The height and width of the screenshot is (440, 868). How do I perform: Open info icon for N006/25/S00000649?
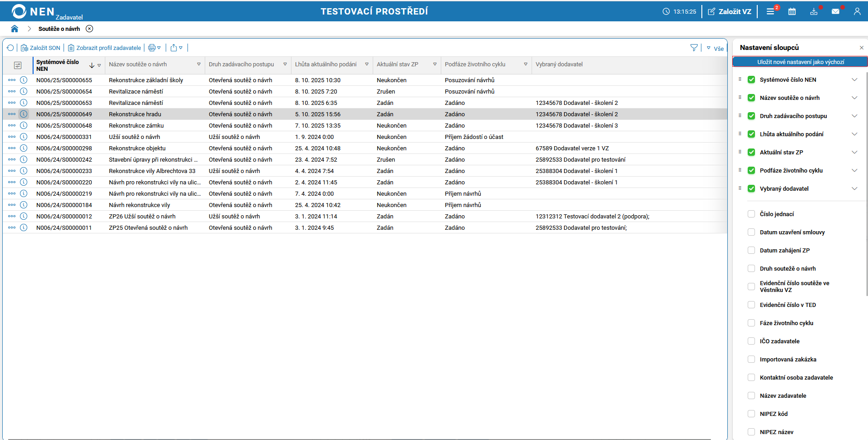(x=24, y=114)
